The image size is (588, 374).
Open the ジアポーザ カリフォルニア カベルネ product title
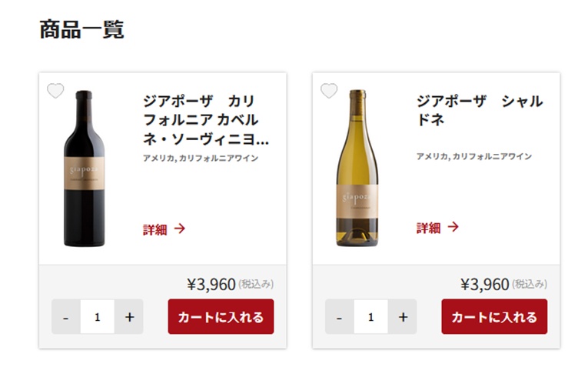[205, 121]
